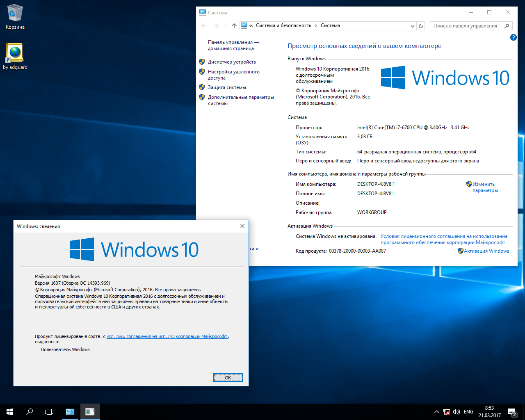Screen dimensions: 525x420
Task: Open the license terms link in activation section
Action: (444, 239)
